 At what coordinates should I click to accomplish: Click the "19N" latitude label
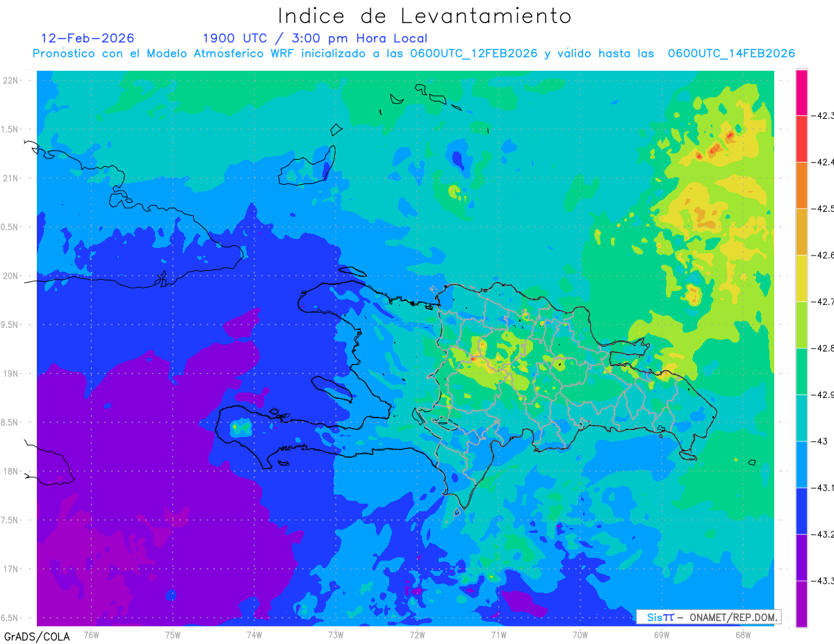(x=11, y=374)
